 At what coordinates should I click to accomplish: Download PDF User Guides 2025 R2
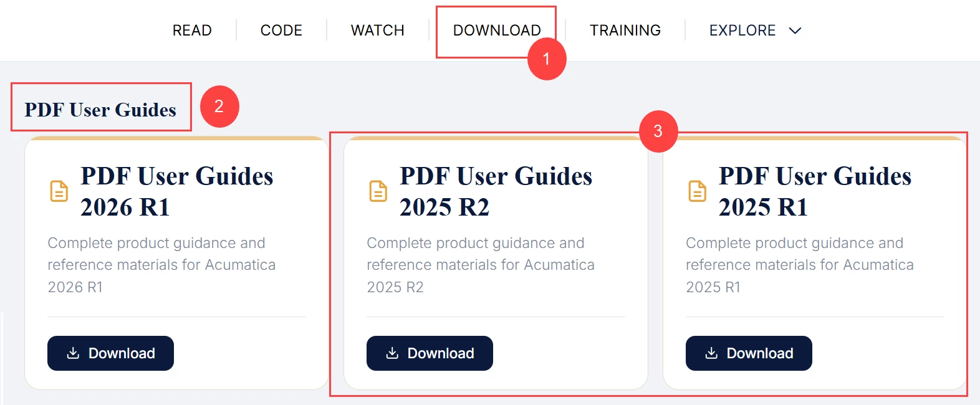click(430, 353)
